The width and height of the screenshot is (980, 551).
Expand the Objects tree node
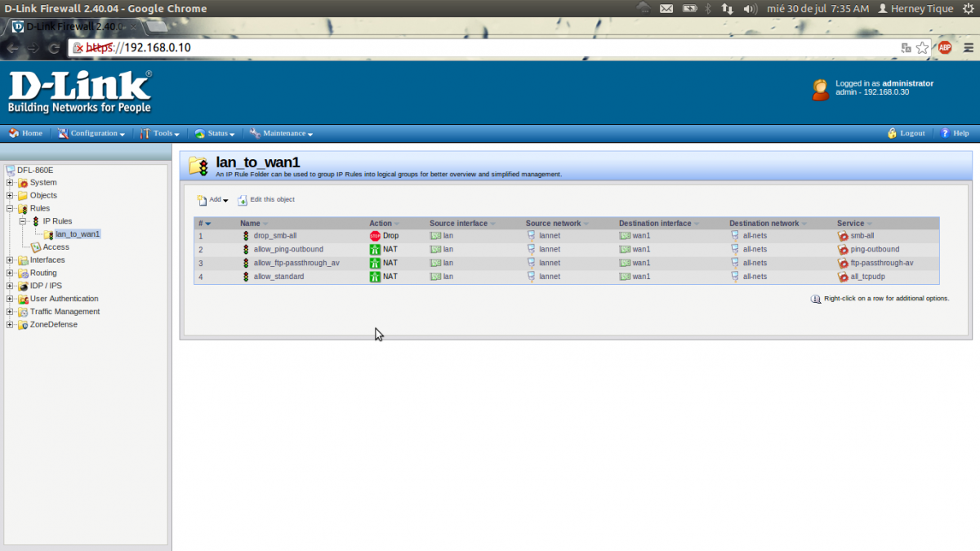pyautogui.click(x=10, y=196)
